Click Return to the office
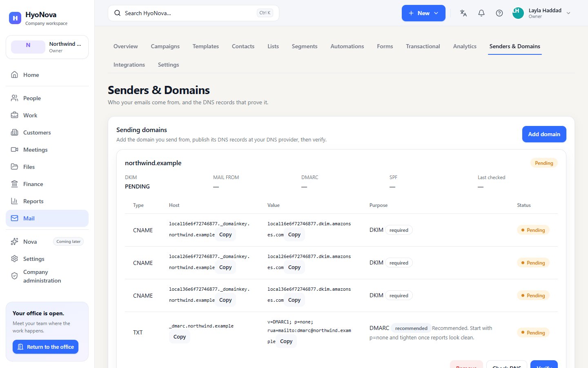 45,347
